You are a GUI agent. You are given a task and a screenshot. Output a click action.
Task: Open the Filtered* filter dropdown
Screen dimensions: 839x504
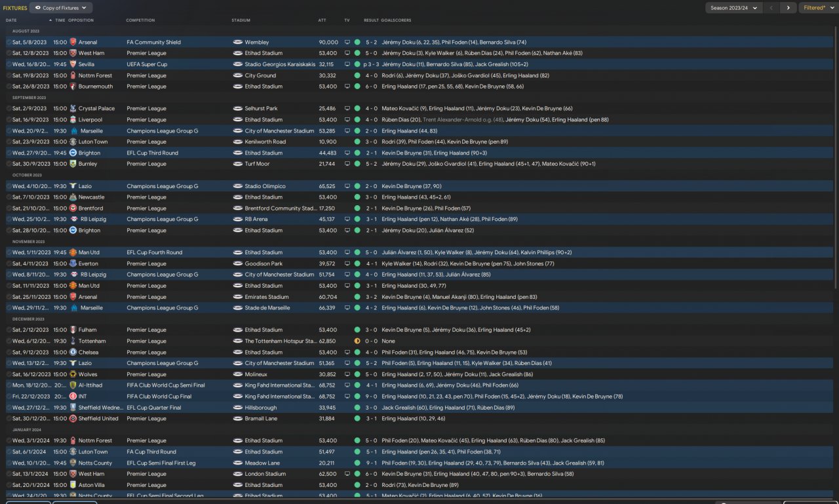(818, 8)
